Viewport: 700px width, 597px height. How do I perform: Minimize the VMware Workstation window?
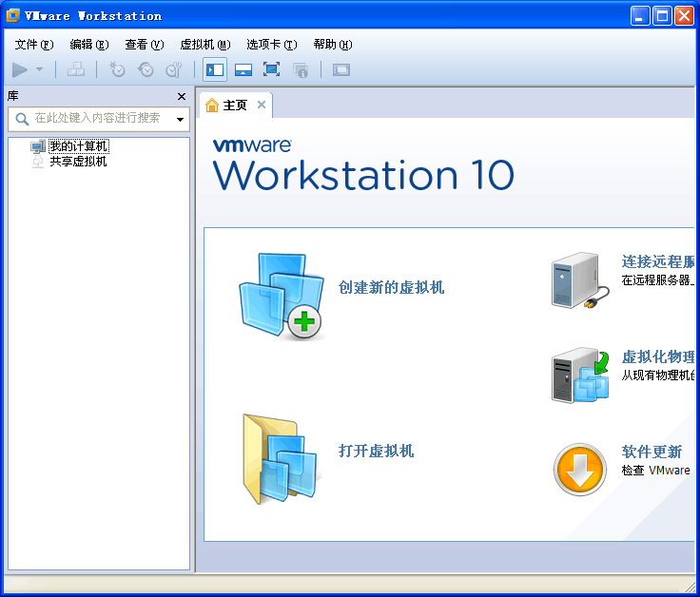tap(640, 16)
